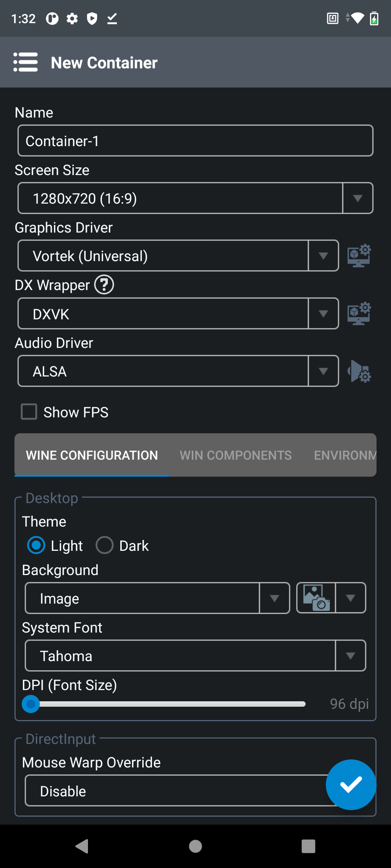Select the Light theme radio button
This screenshot has width=391, height=868.
[x=36, y=545]
